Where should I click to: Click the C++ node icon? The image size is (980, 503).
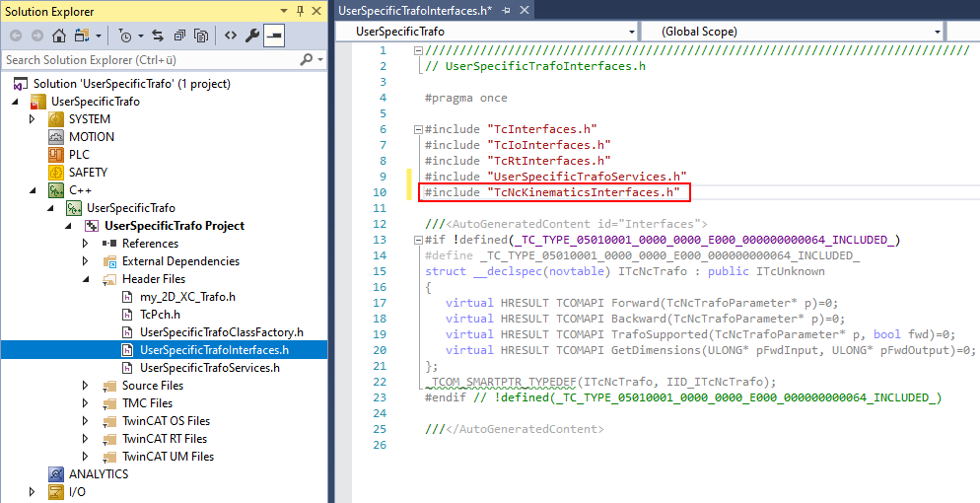tap(56, 190)
